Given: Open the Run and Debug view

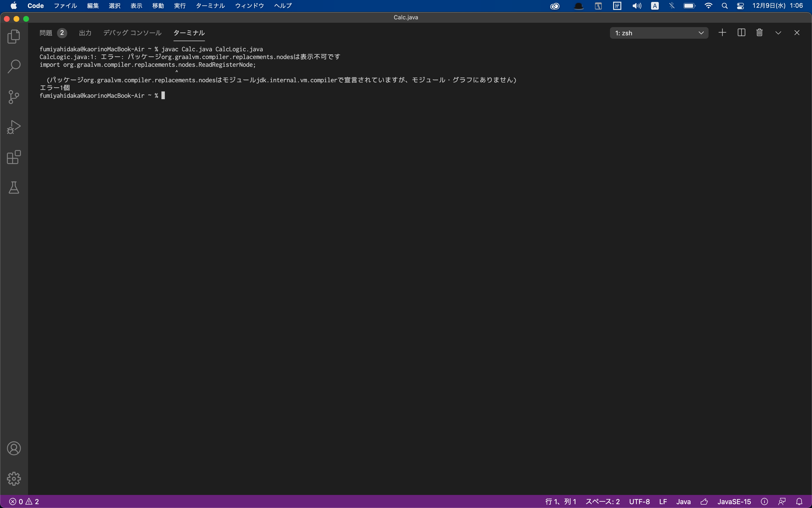Looking at the screenshot, I should coord(14,127).
